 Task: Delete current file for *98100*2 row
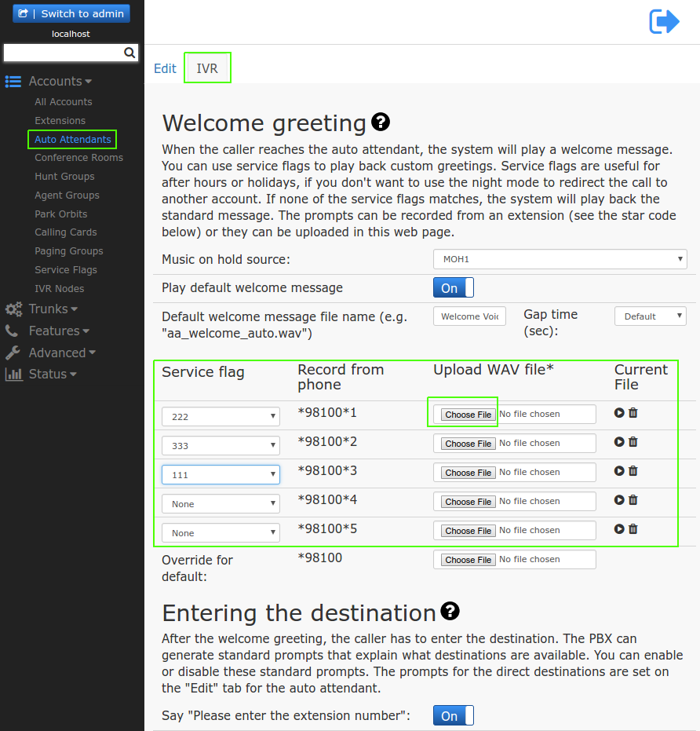tap(633, 442)
